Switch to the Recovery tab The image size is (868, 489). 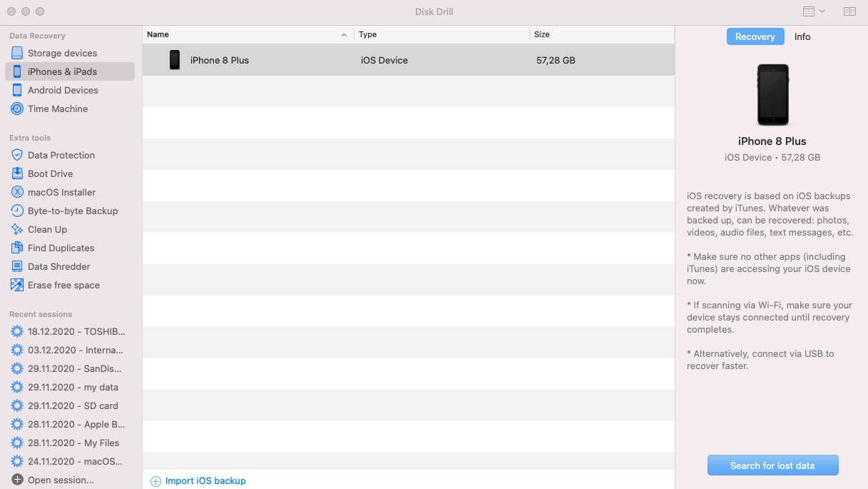(x=755, y=36)
